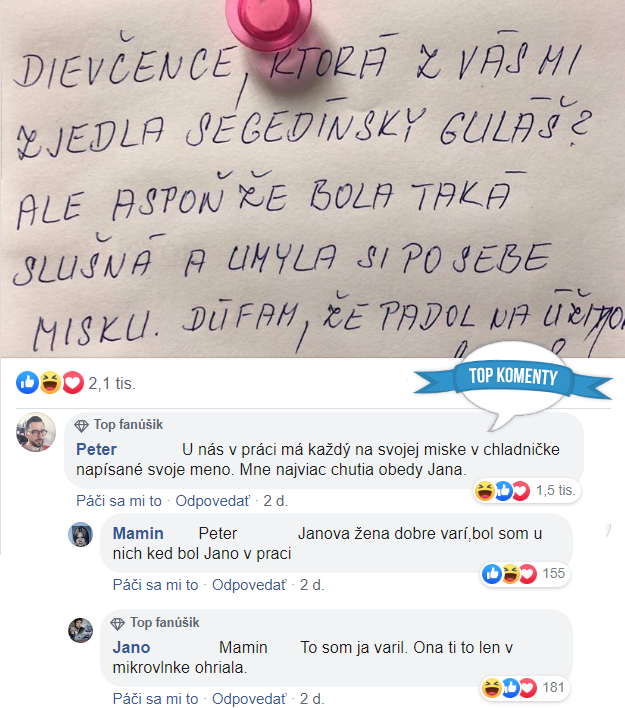Viewport: 625px width, 708px height.
Task: Click Páči sa mi to under Jano's reply
Action: point(155,699)
